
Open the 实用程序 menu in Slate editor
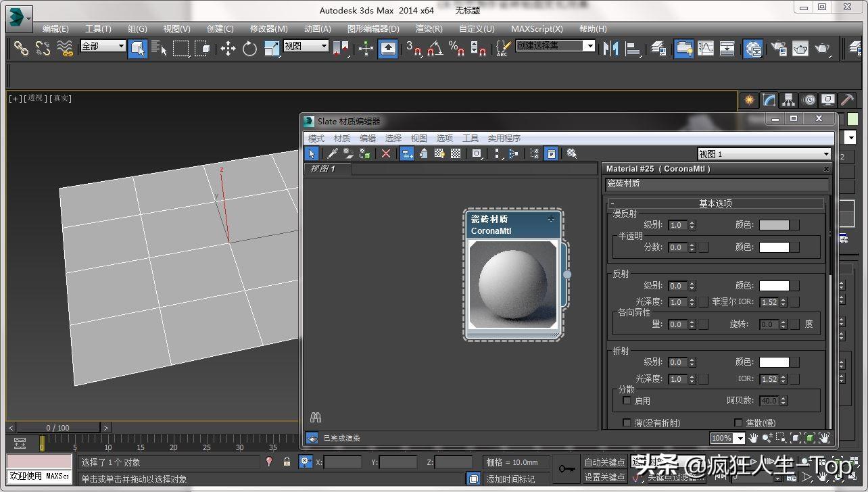pyautogui.click(x=504, y=138)
